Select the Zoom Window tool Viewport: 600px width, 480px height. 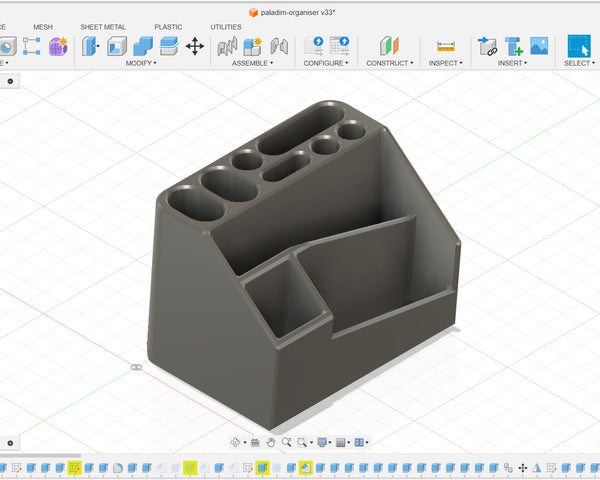[x=302, y=442]
